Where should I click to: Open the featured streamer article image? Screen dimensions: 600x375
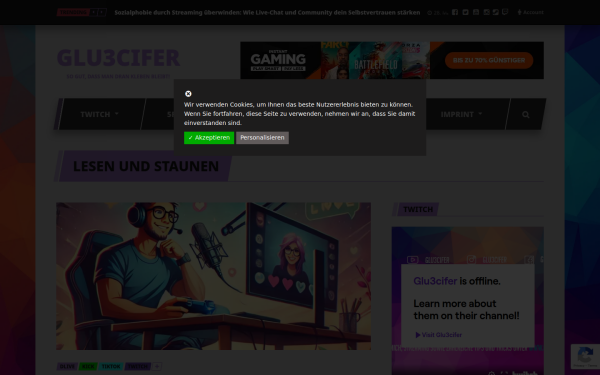(x=214, y=276)
